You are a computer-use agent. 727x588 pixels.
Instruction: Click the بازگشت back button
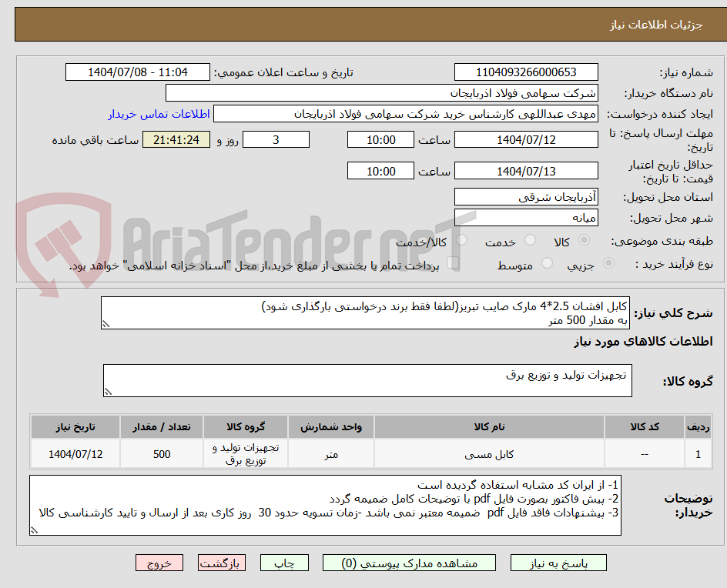[x=221, y=563]
